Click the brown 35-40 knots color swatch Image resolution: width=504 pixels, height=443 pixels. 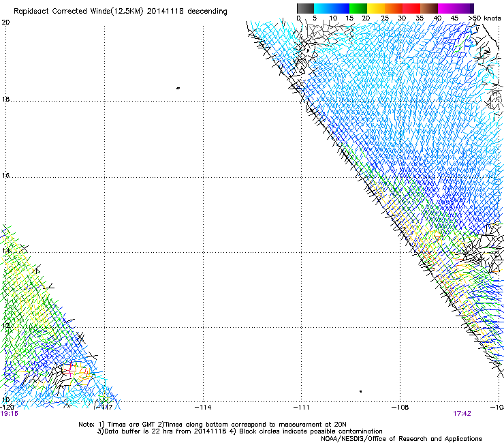pyautogui.click(x=429, y=8)
